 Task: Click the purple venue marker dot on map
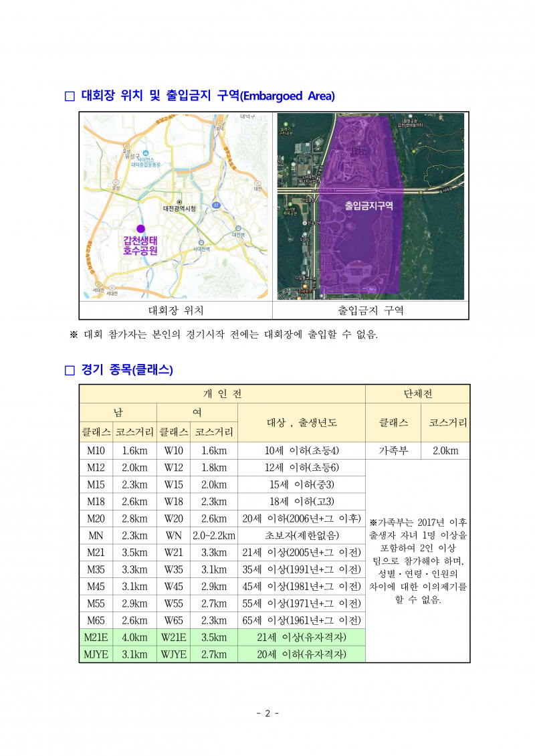click(140, 229)
